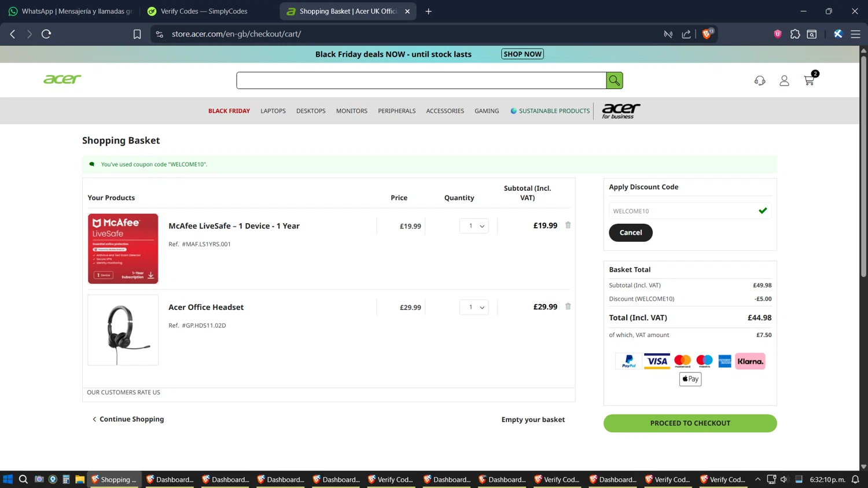Open McAfee LiveSafe product thumbnail

[x=123, y=249]
